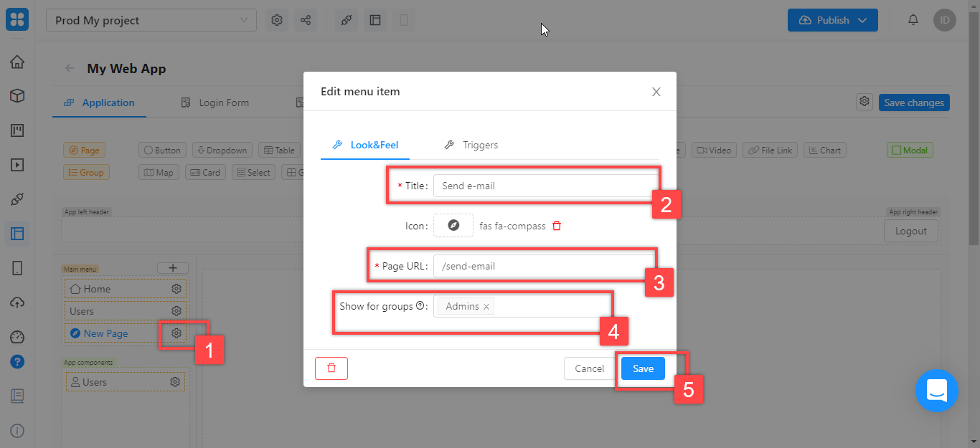Open project settings gear in top bar
The image size is (980, 448).
[x=277, y=20]
